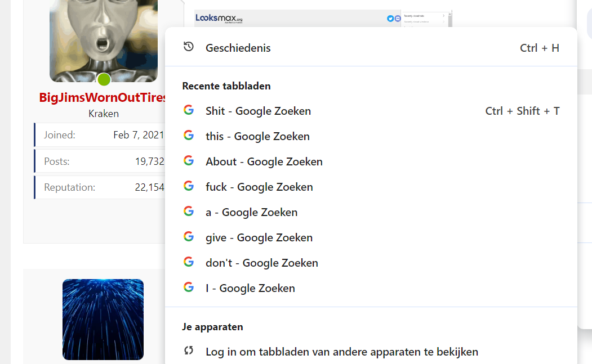The height and width of the screenshot is (364, 592).
Task: Click Google icon beside "this - Google Zoeken"
Action: tap(189, 136)
